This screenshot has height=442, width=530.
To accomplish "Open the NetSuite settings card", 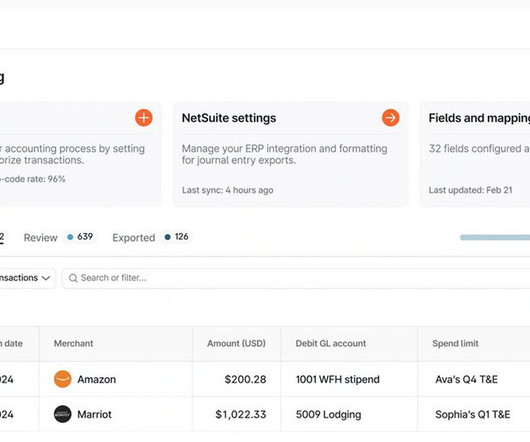I will point(290,154).
